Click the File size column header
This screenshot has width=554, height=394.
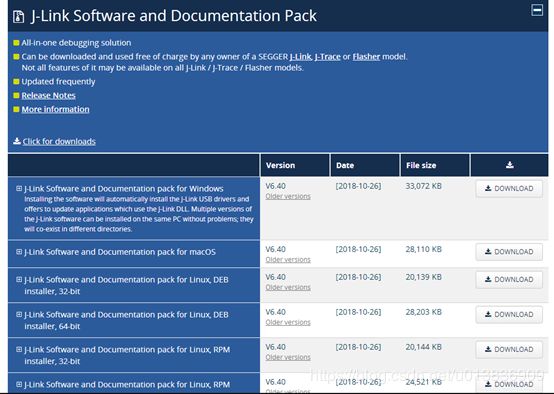435,165
